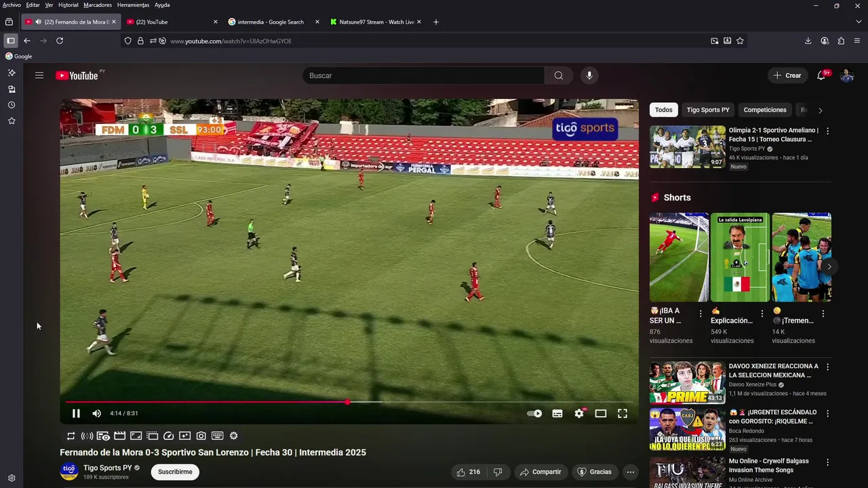Open more actions ellipsis under the video
868x488 pixels.
click(631, 472)
